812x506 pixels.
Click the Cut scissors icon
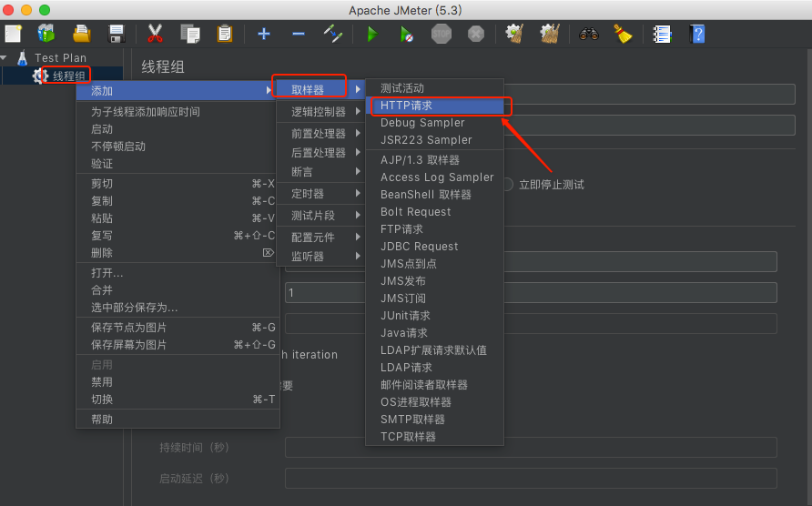155,34
